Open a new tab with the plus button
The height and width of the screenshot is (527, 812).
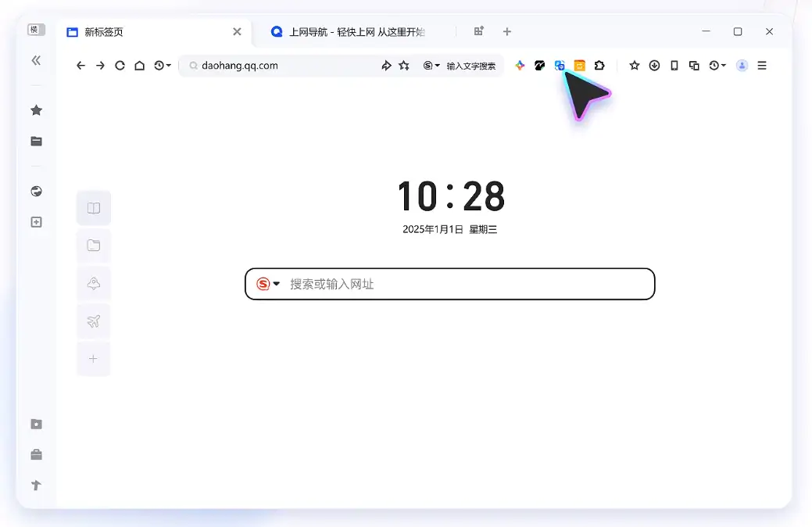click(x=507, y=31)
